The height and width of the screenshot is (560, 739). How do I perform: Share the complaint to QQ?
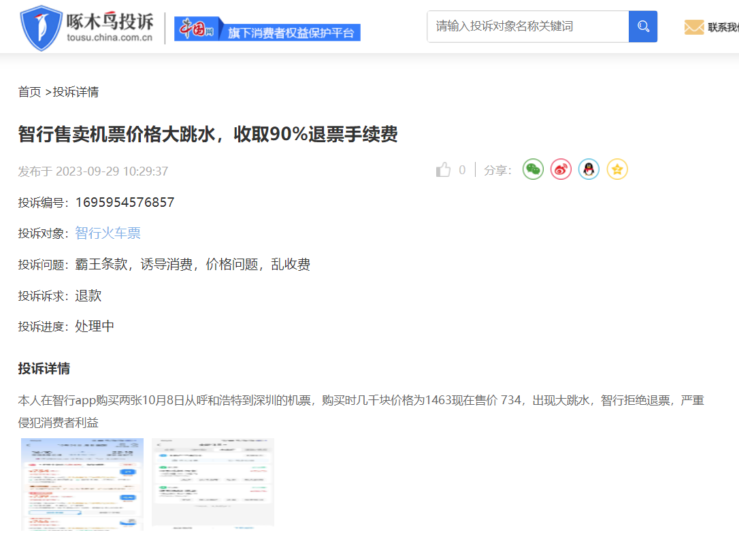589,169
